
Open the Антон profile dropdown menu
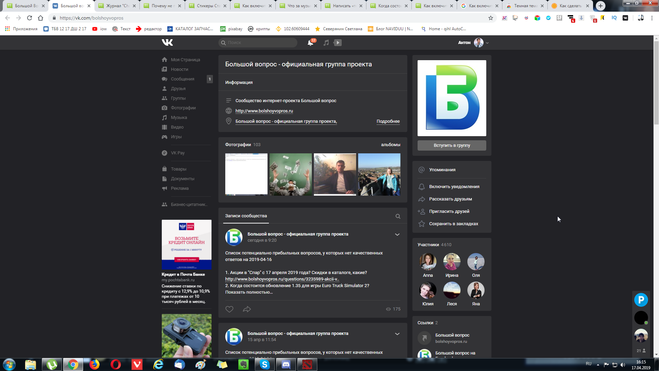pos(474,42)
